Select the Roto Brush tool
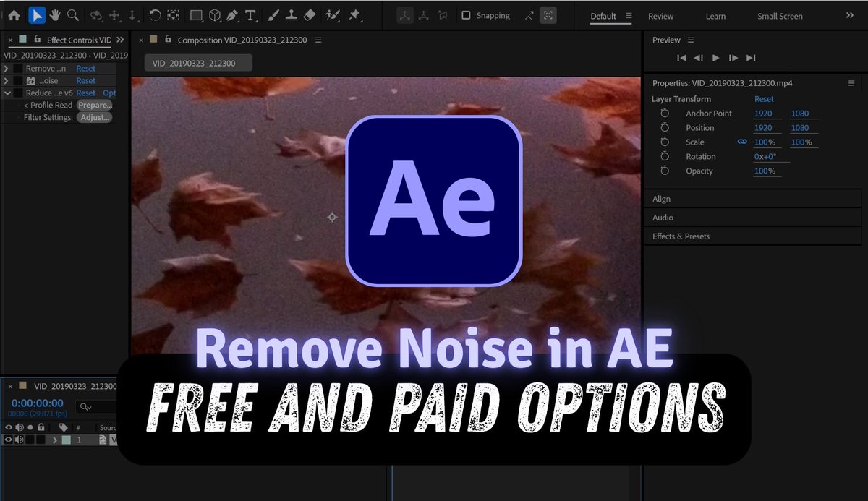Screen dimensions: 868x501 (332, 14)
